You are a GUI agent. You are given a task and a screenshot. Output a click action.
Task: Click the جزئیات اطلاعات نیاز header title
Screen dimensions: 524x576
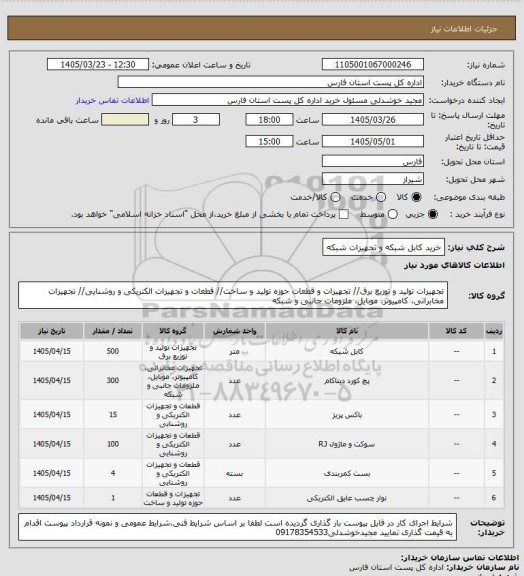pos(464,29)
